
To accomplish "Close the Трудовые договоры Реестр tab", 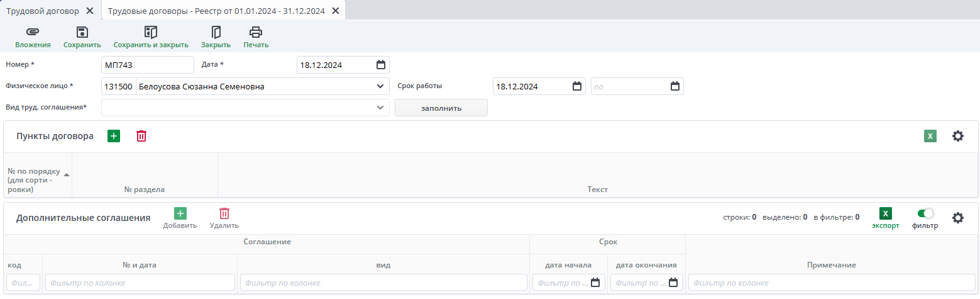I will [x=336, y=11].
